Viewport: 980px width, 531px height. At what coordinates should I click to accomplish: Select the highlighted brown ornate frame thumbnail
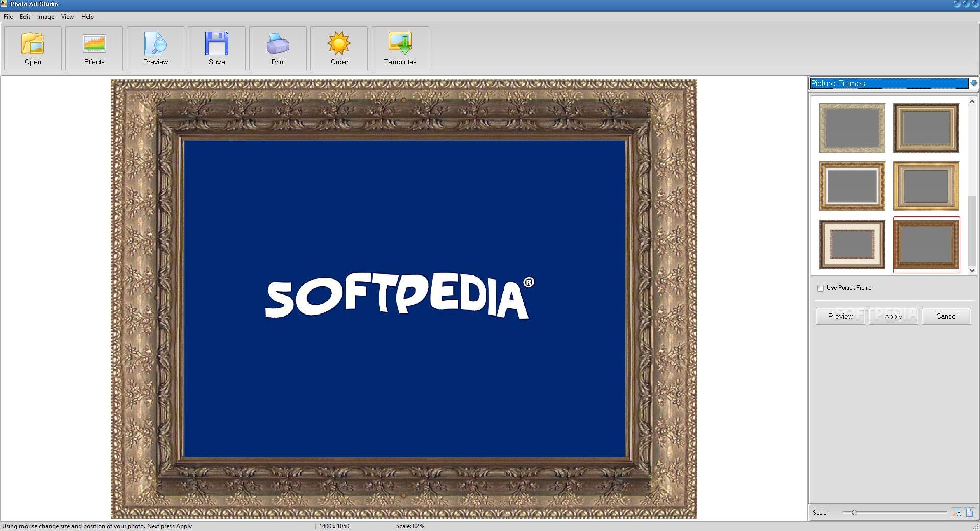pos(926,245)
